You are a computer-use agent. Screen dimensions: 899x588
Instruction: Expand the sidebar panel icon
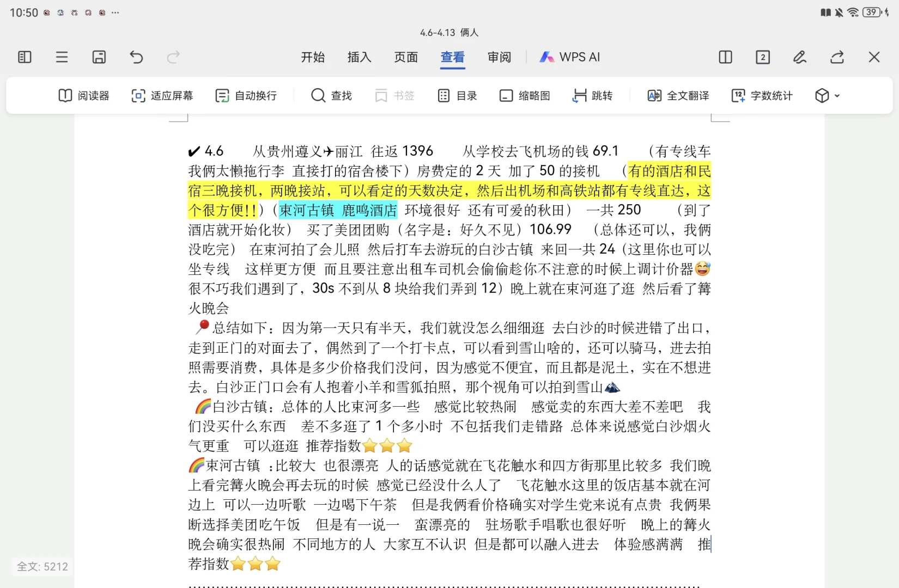point(24,57)
